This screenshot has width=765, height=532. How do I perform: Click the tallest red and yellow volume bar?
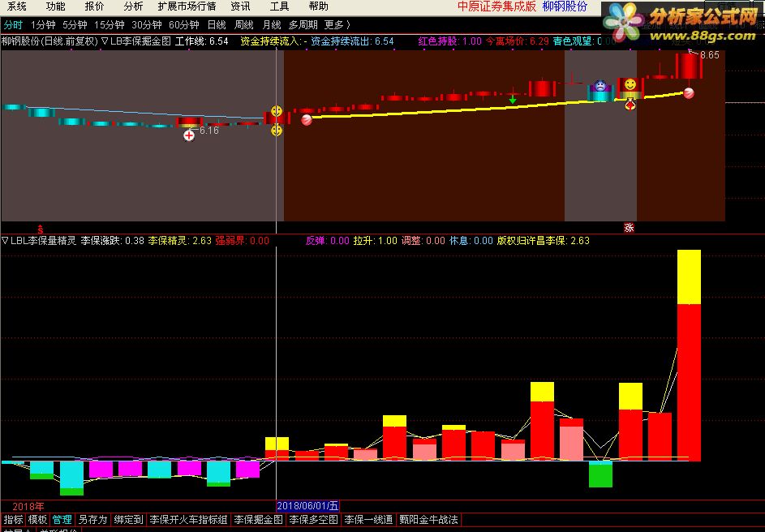click(x=689, y=355)
